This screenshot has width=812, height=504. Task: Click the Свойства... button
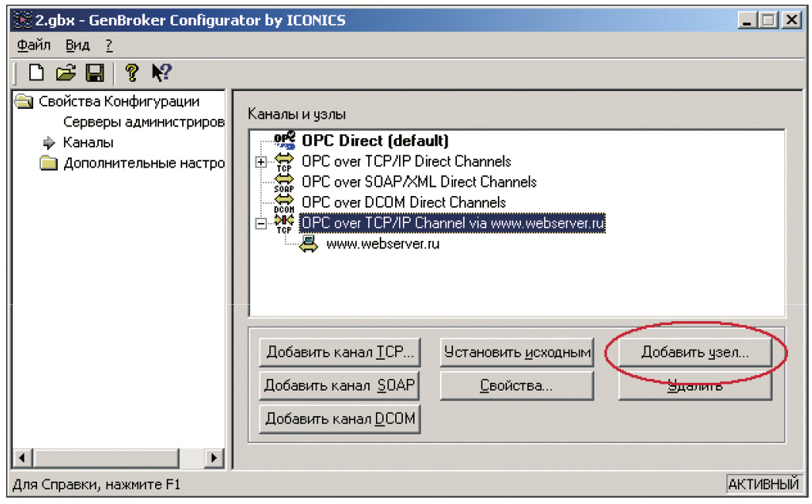[517, 385]
